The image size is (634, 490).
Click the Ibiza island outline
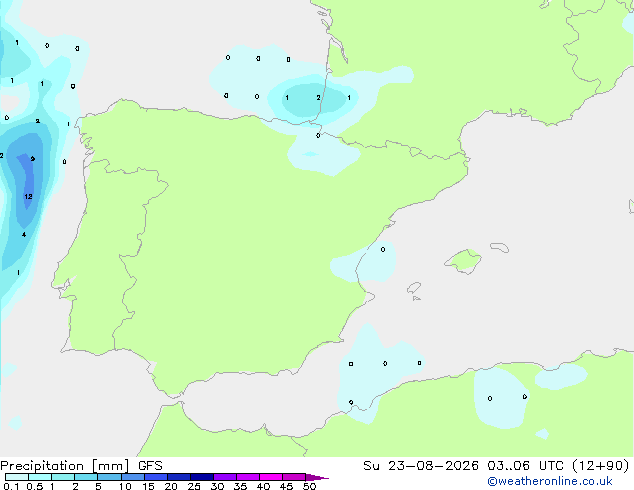point(414,288)
